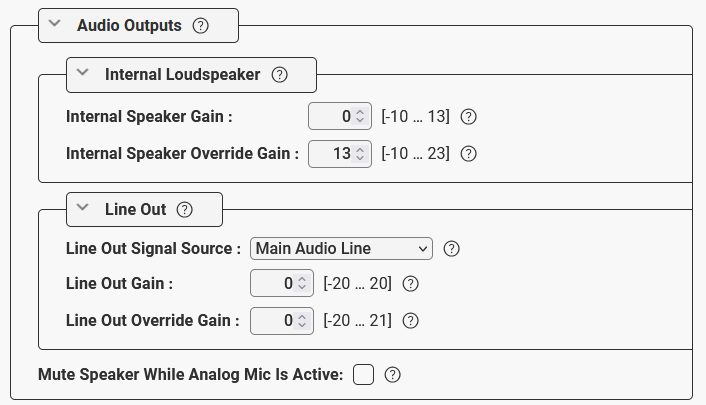
Task: Focus the Internal Speaker Gain value field
Action: point(332,117)
